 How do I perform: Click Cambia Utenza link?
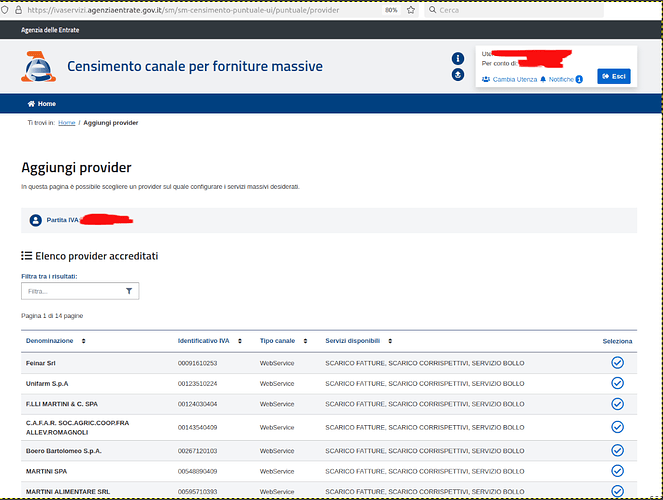[x=510, y=79]
